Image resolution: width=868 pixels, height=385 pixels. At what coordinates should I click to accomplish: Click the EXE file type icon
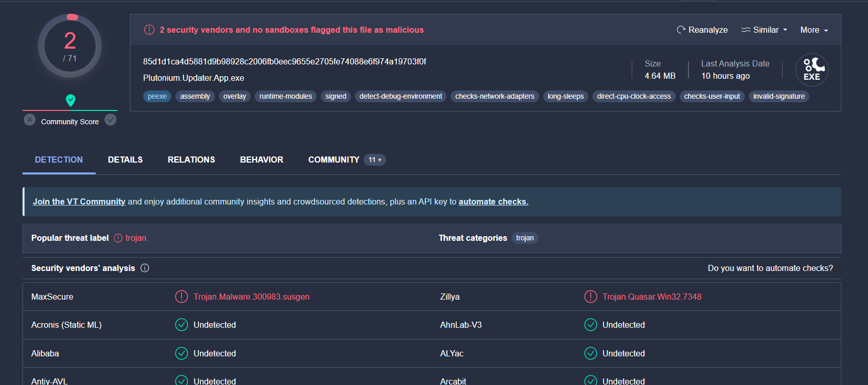(x=812, y=70)
